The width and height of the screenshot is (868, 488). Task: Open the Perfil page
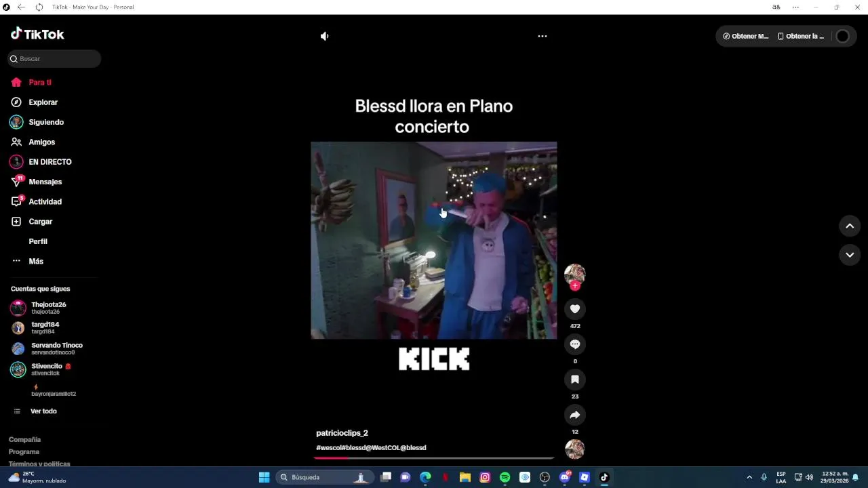coord(37,241)
